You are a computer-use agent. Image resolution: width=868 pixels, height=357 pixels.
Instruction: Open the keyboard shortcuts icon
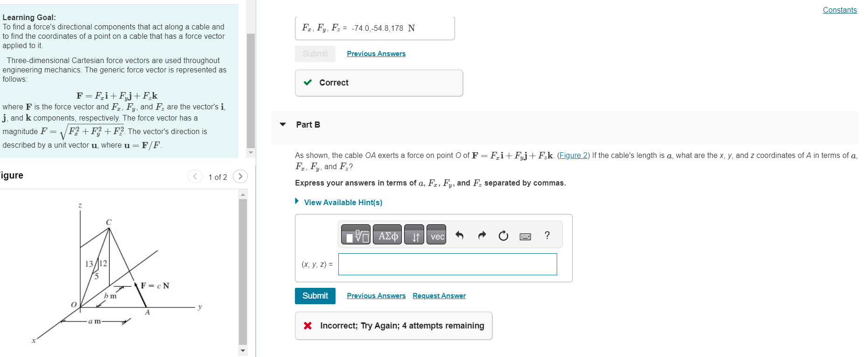(x=525, y=236)
